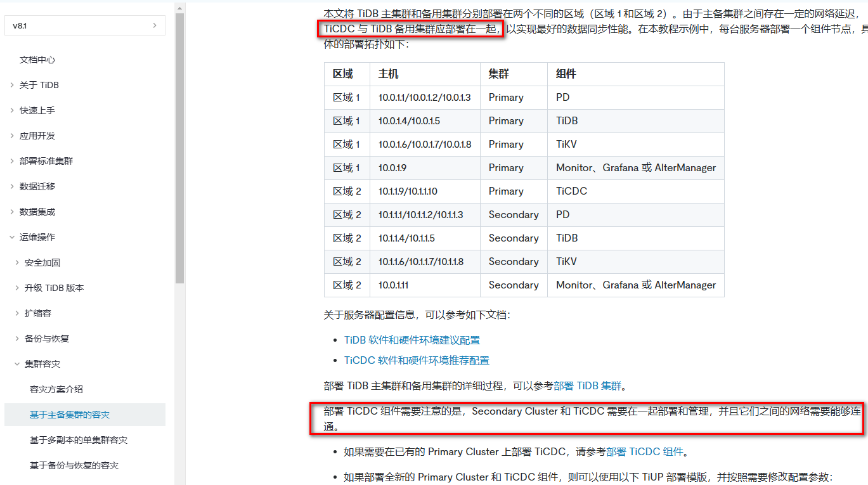Expand the 备份与恢复 subsection chevron
868x485 pixels.
(x=17, y=339)
